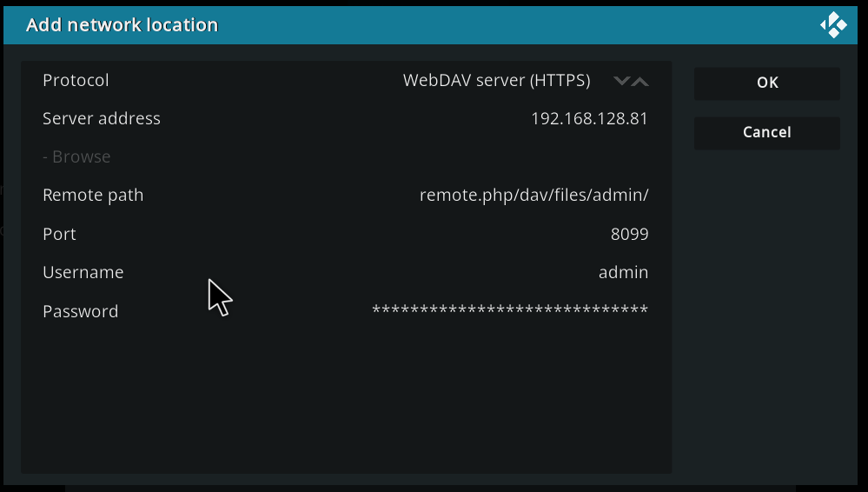This screenshot has width=868, height=492.
Task: Edit the 8099 port number
Action: click(629, 234)
